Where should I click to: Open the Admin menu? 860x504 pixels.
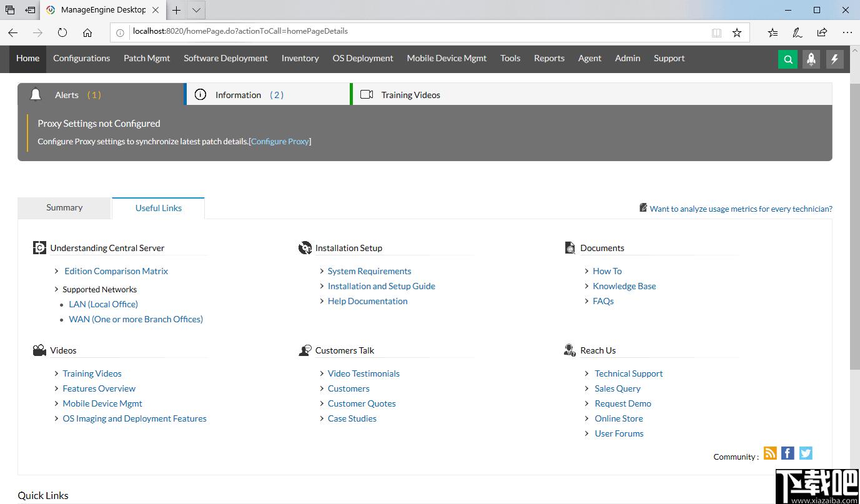pos(628,58)
